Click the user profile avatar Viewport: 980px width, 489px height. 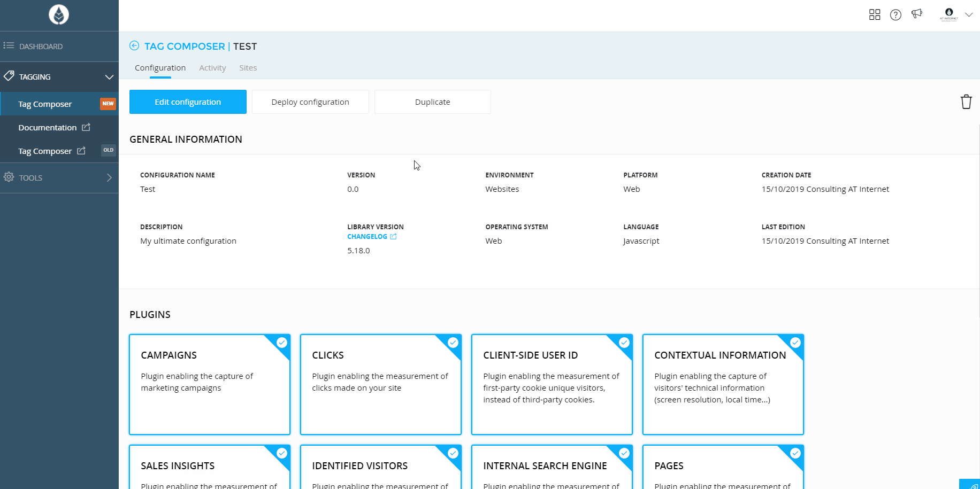(949, 14)
